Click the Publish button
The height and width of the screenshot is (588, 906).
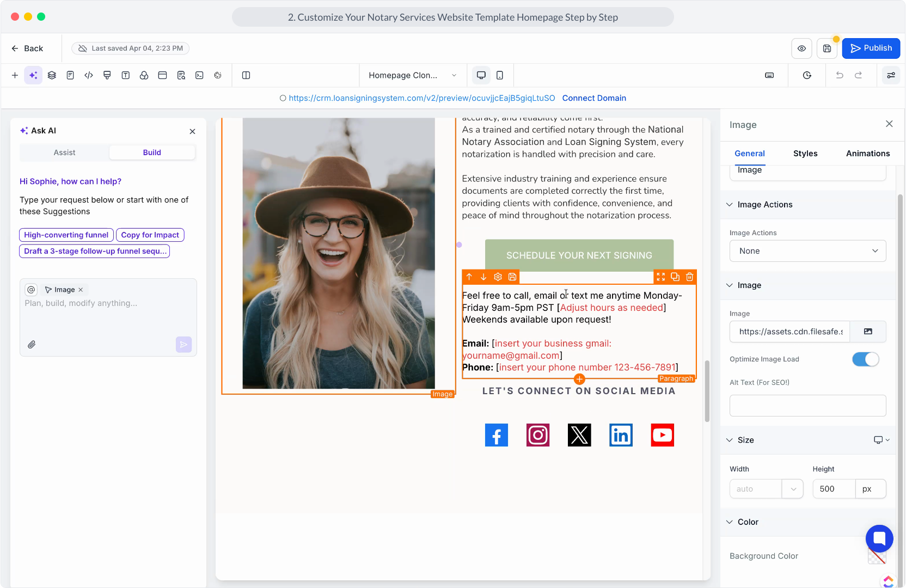pos(871,48)
